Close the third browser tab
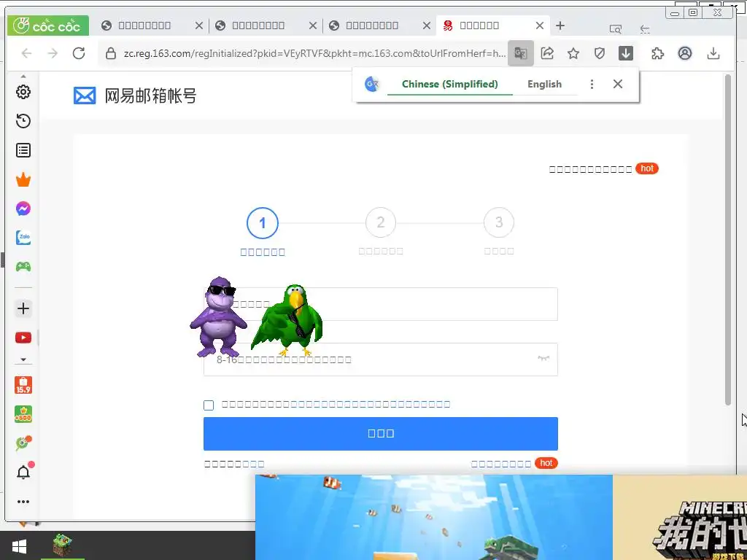Viewport: 747px width, 560px height. [x=427, y=26]
